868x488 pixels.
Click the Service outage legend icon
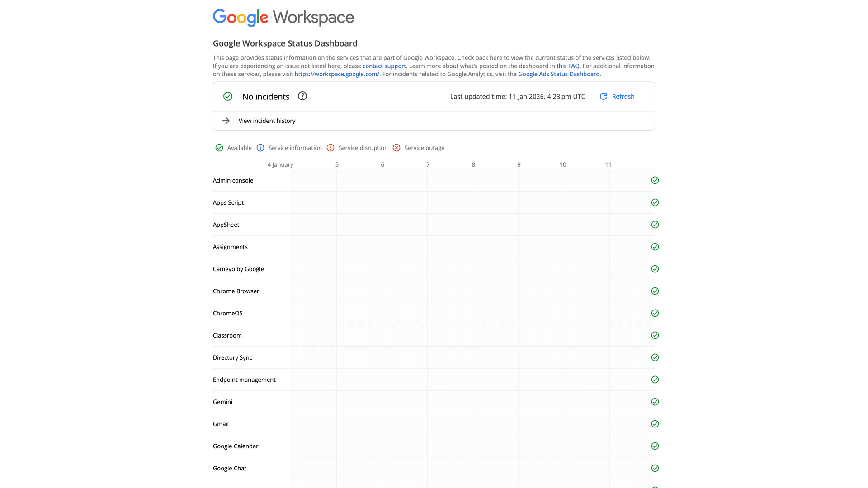coord(396,148)
